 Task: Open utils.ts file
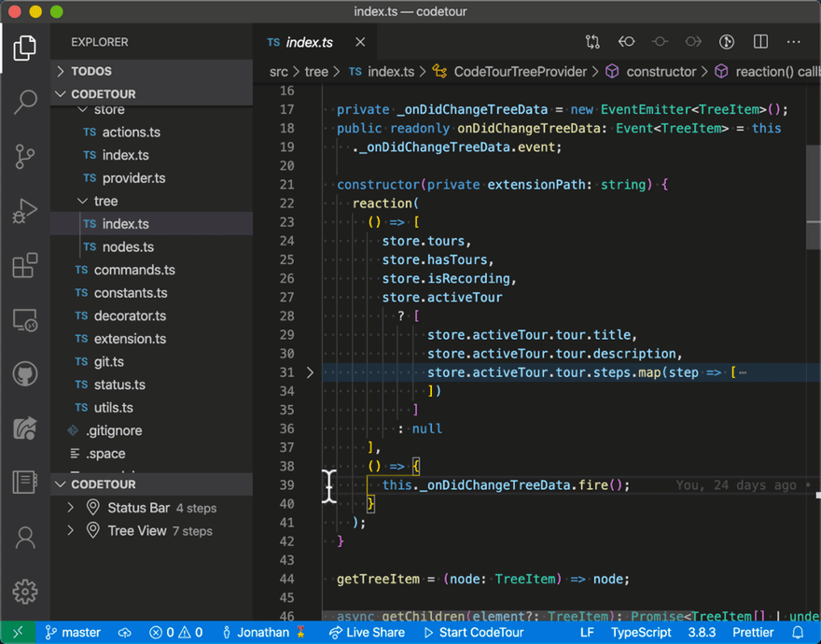pos(152,408)
